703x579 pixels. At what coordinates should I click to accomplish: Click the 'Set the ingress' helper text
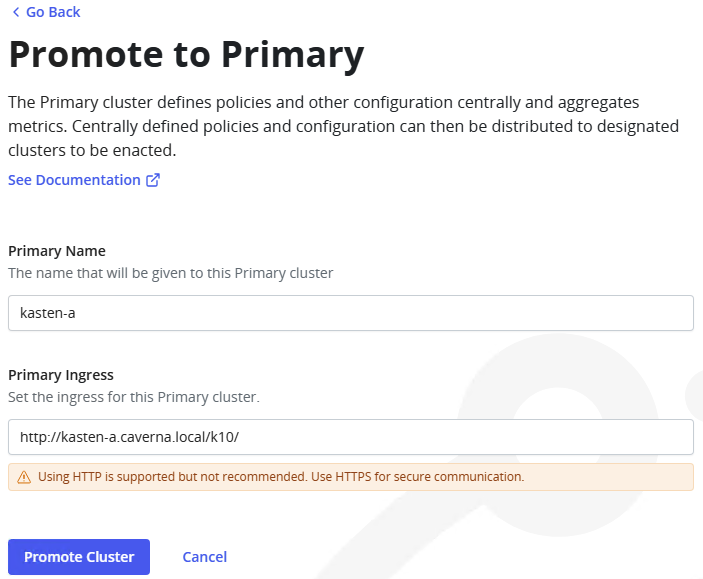(133, 397)
